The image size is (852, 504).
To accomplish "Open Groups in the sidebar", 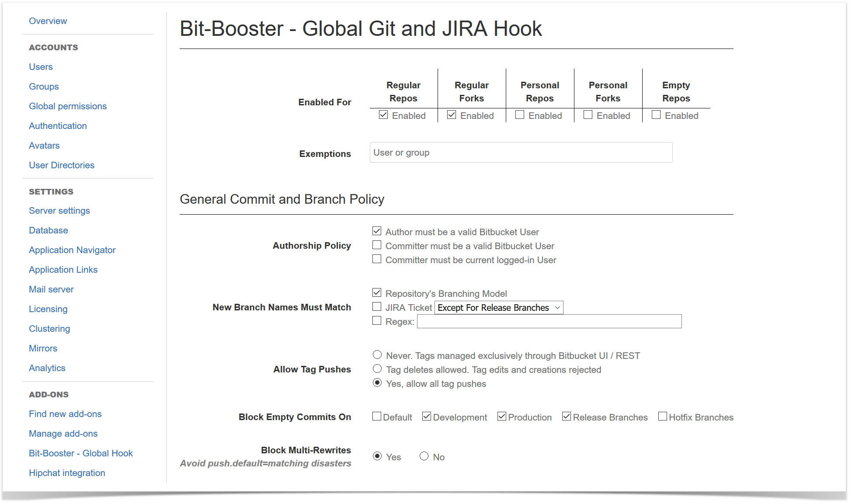I will click(x=44, y=87).
